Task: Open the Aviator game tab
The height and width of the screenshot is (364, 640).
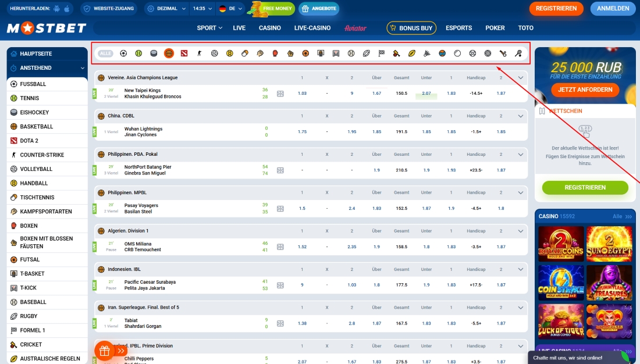Action: 355,28
